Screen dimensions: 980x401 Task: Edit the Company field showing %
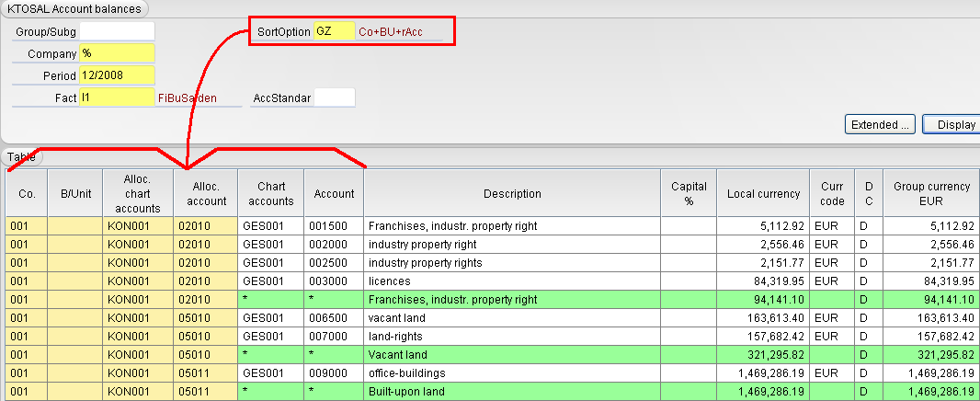click(x=117, y=53)
